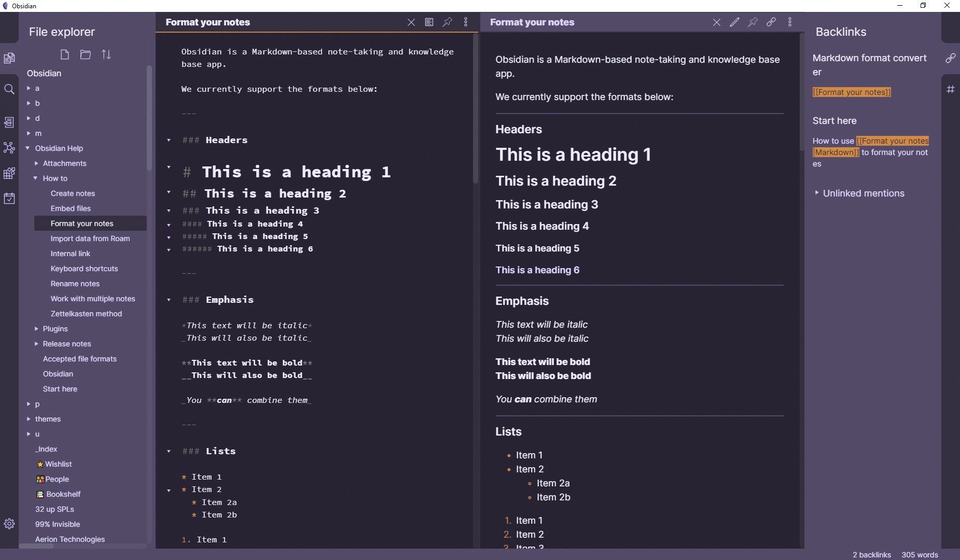Viewport: 960px width, 560px height.
Task: Open quick switcher icon in left ribbon
Action: point(9,122)
